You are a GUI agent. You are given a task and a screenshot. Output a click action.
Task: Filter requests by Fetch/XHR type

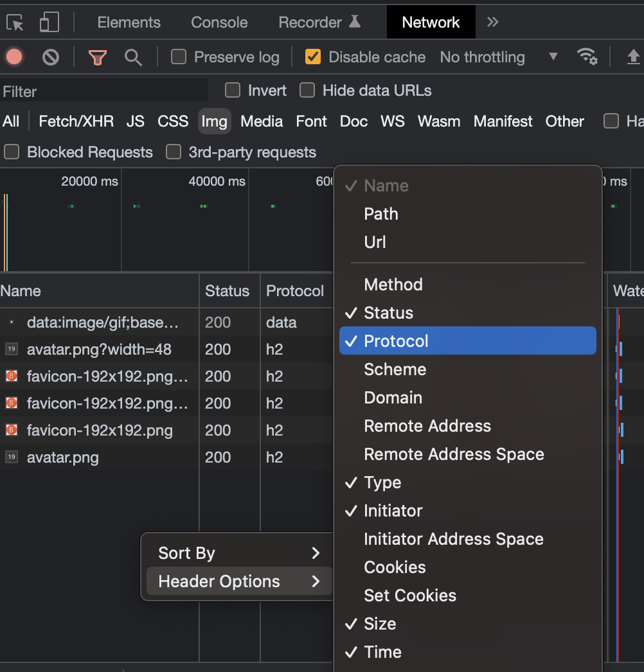pos(76,121)
